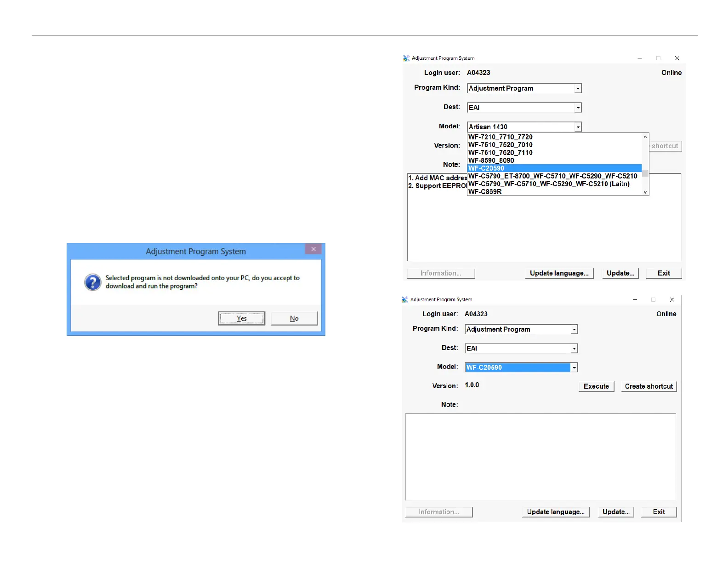This screenshot has width=728, height=563.
Task: Click Information button in upper window
Action: [441, 273]
